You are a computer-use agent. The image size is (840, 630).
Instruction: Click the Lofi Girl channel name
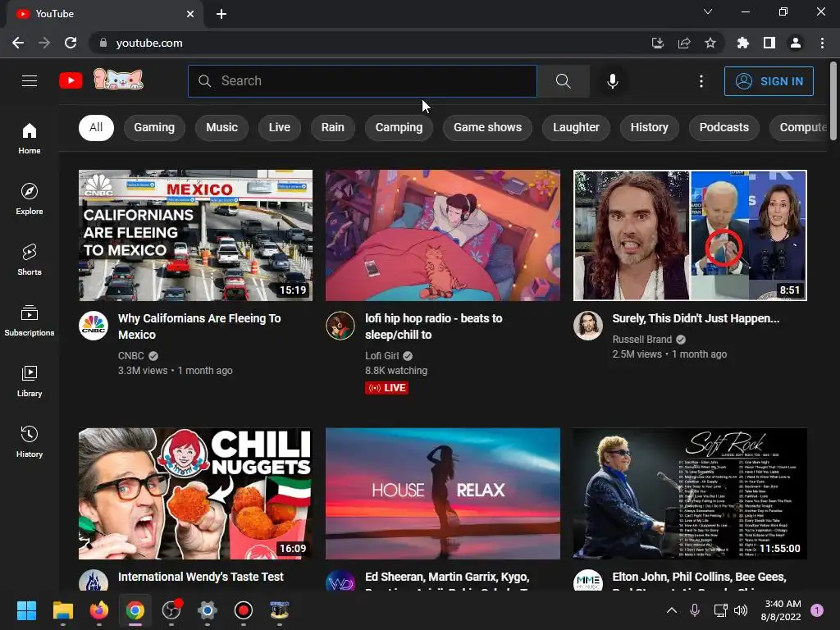coord(382,356)
